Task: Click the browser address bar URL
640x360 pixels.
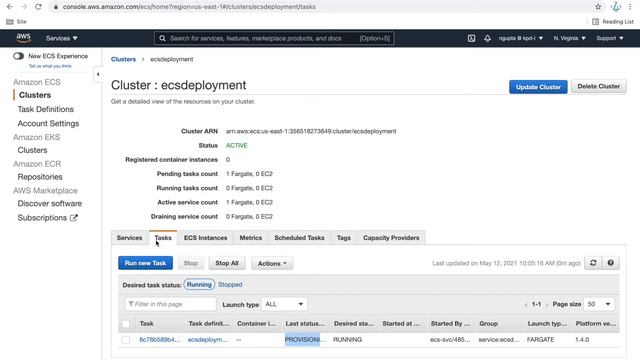Action: click(x=189, y=7)
